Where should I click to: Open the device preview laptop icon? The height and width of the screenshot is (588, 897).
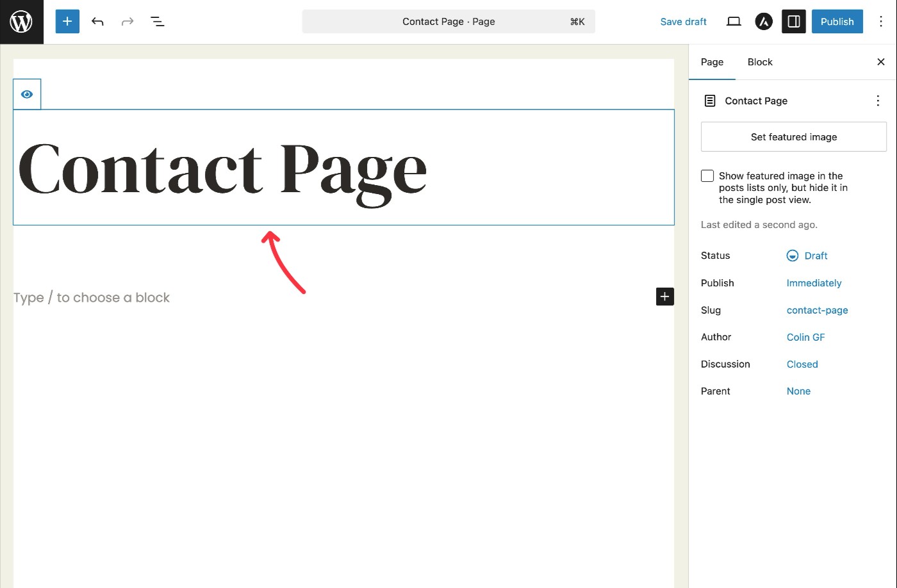(734, 22)
